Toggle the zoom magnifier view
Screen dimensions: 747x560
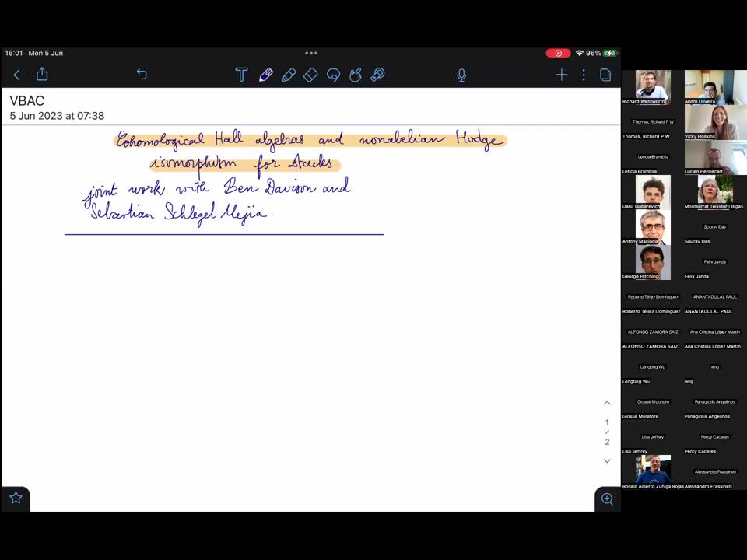click(x=607, y=499)
